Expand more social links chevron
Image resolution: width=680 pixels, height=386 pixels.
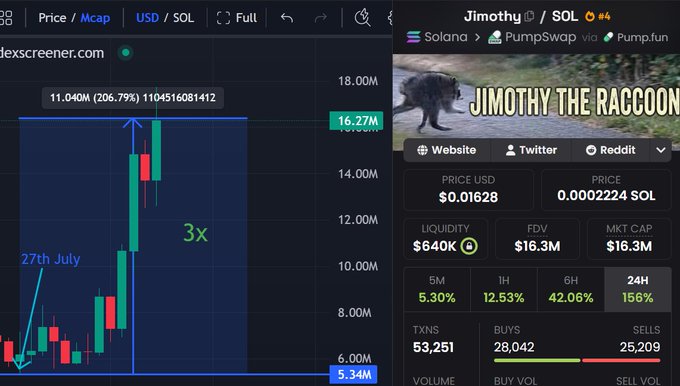(x=660, y=150)
